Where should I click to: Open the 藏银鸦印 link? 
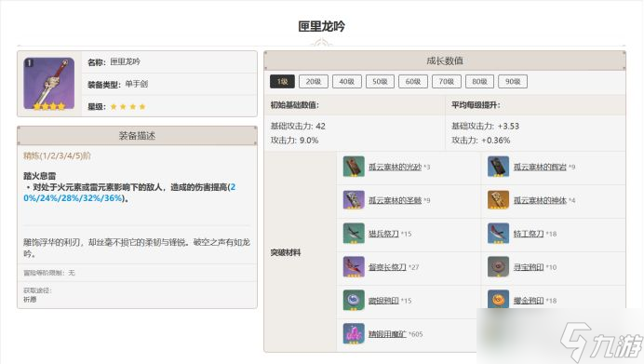[x=383, y=301]
